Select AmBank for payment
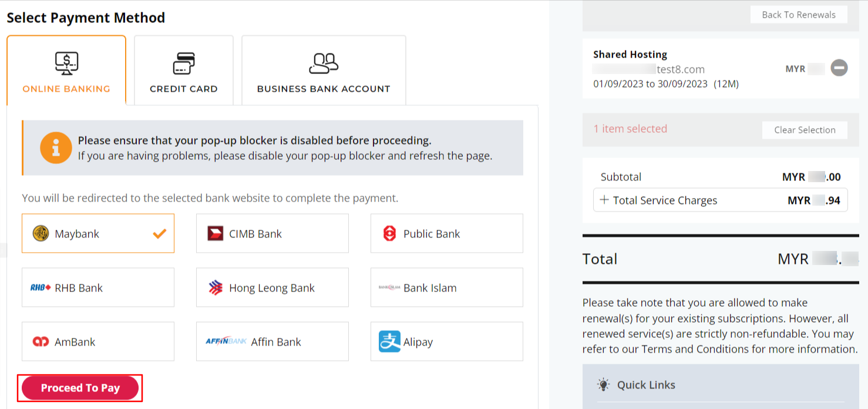Image resolution: width=868 pixels, height=409 pixels. coord(98,341)
